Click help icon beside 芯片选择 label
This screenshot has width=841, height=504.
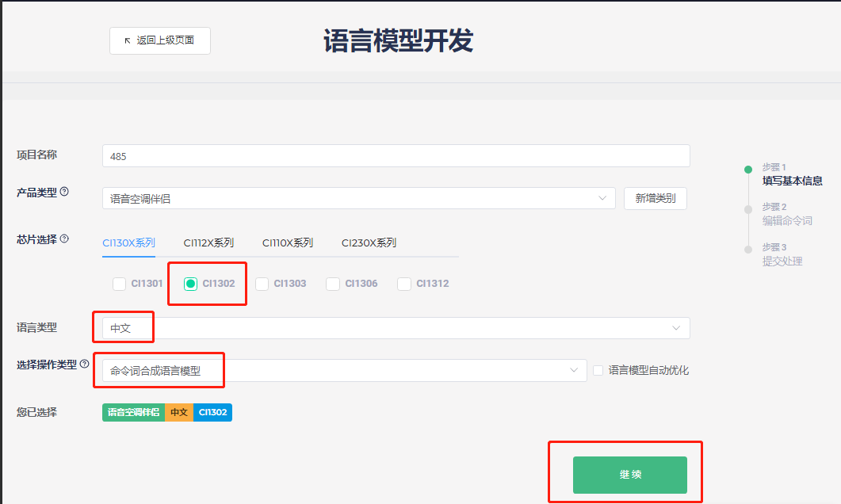[64, 239]
